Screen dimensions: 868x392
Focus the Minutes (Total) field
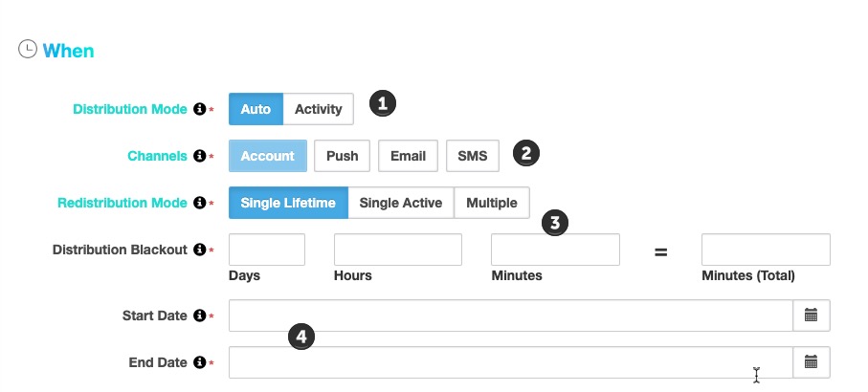click(x=767, y=250)
